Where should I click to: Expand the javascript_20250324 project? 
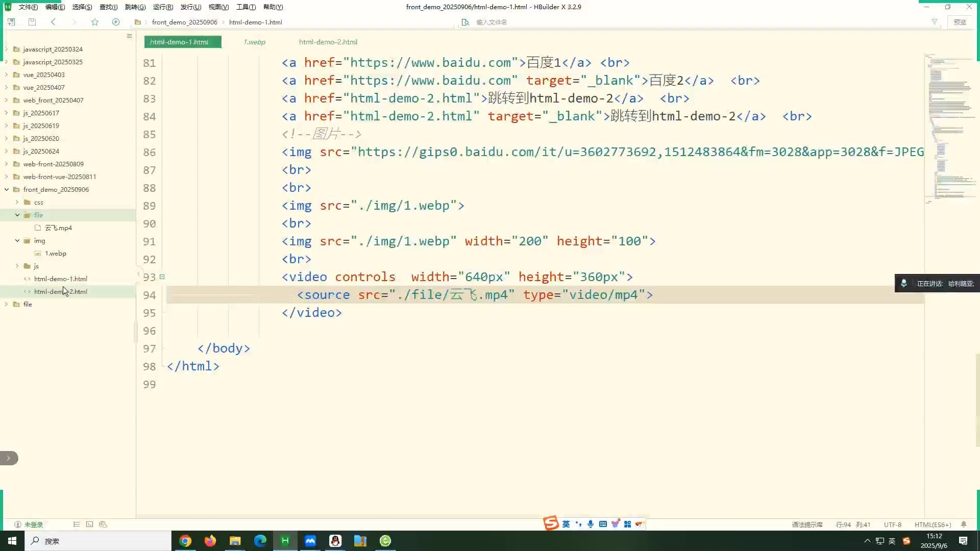tap(7, 49)
